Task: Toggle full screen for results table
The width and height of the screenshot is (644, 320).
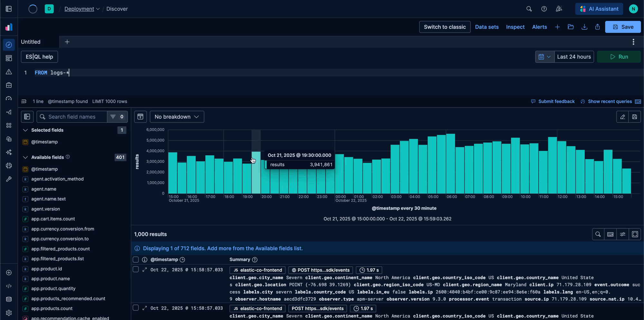Action: (x=635, y=234)
